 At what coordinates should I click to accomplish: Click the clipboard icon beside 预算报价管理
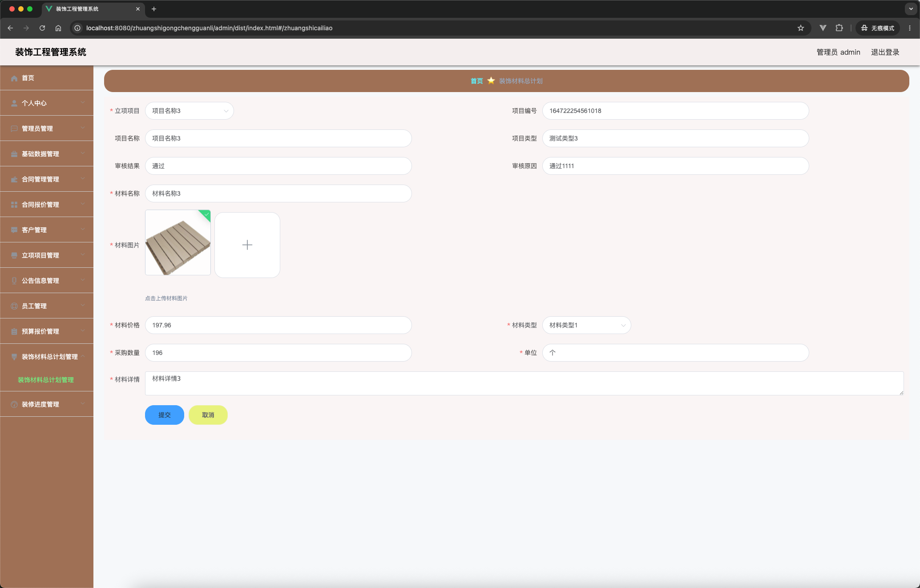(14, 331)
